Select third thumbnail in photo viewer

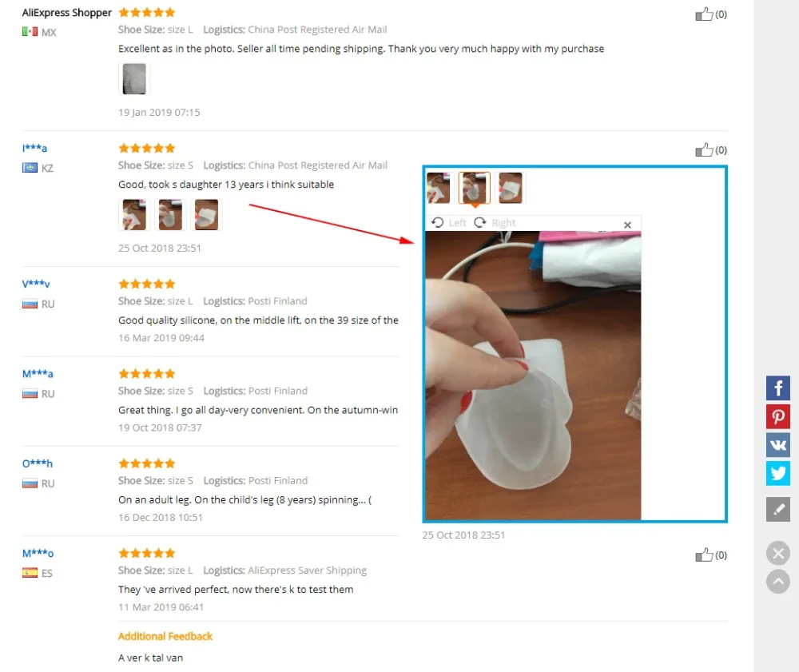tap(510, 188)
